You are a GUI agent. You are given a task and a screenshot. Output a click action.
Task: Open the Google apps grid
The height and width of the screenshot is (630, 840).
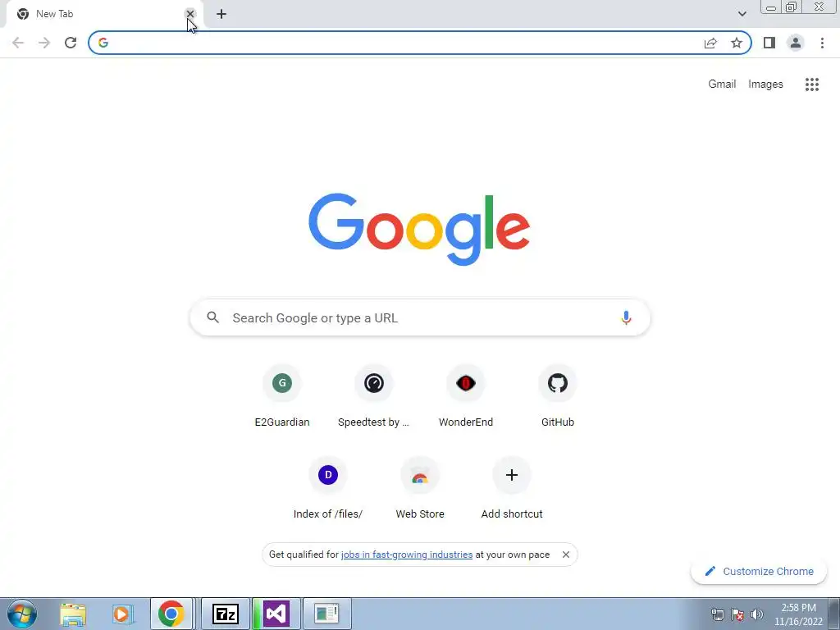tap(812, 84)
